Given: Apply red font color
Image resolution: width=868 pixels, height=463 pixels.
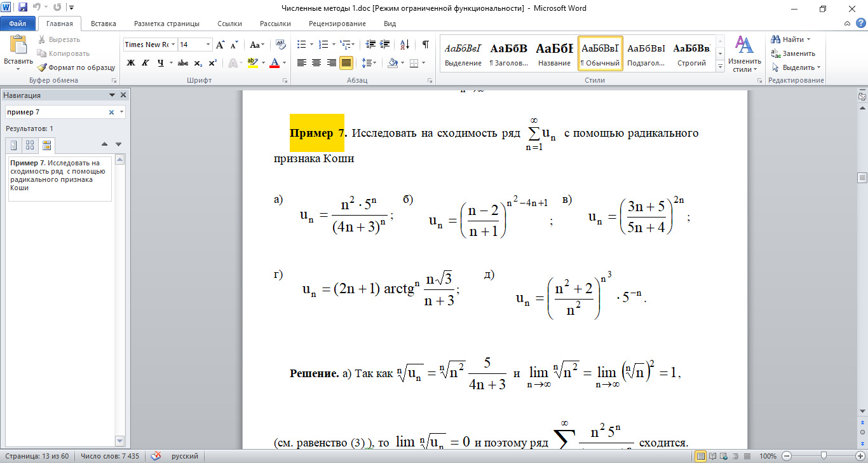Looking at the screenshot, I should click(x=275, y=63).
